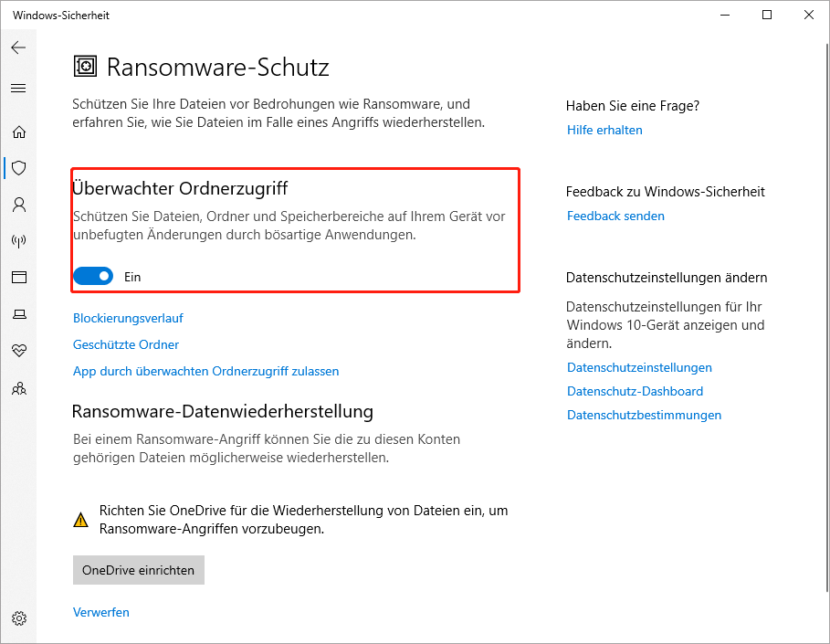Click the Verwerfen link
This screenshot has height=644, width=830.
[101, 612]
